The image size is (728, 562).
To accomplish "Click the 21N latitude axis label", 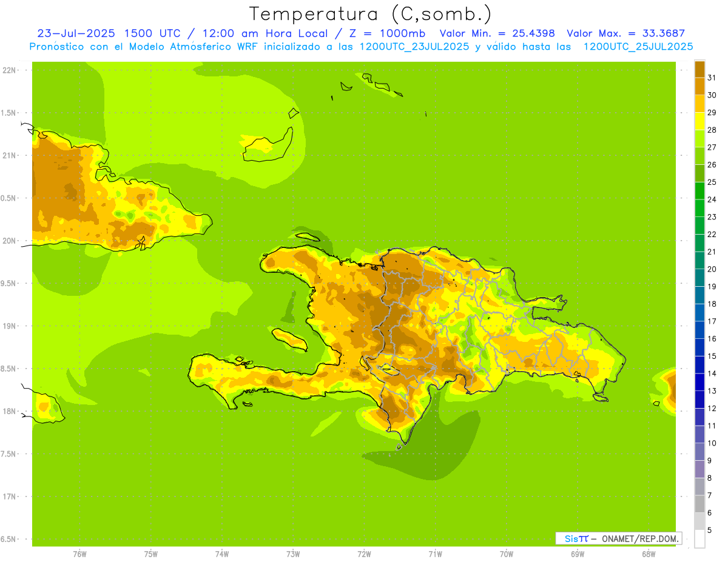I will (9, 155).
